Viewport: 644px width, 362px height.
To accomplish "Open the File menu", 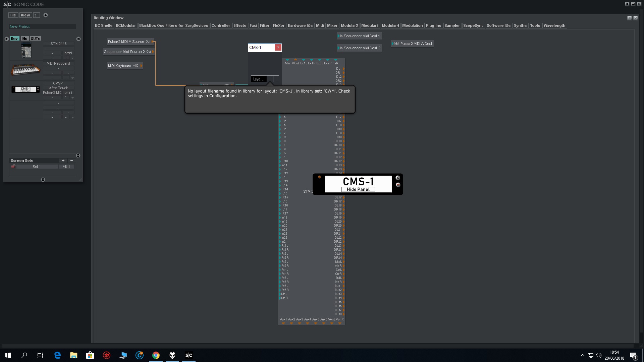I will [x=13, y=15].
